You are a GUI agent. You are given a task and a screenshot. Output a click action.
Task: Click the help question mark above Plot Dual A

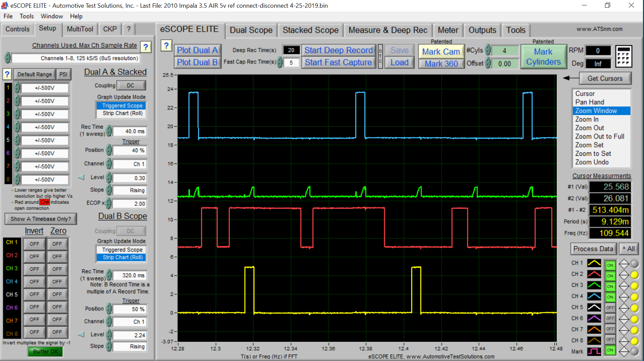pyautogui.click(x=167, y=45)
